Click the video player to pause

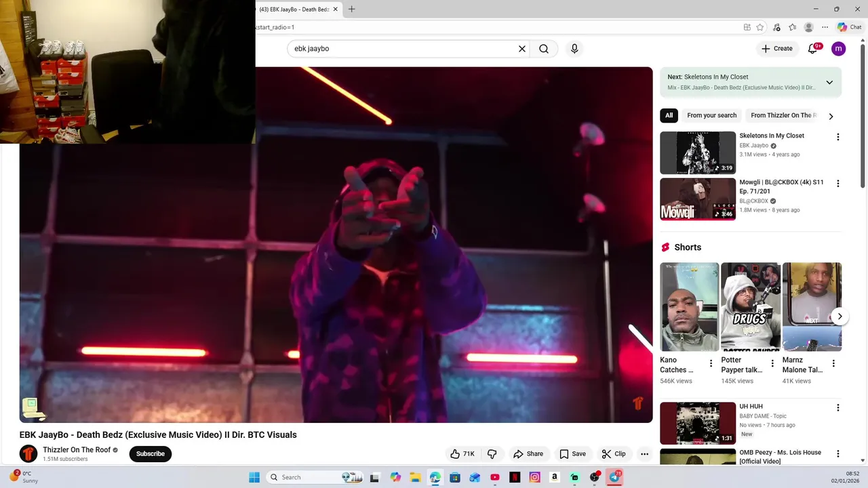pos(336,245)
